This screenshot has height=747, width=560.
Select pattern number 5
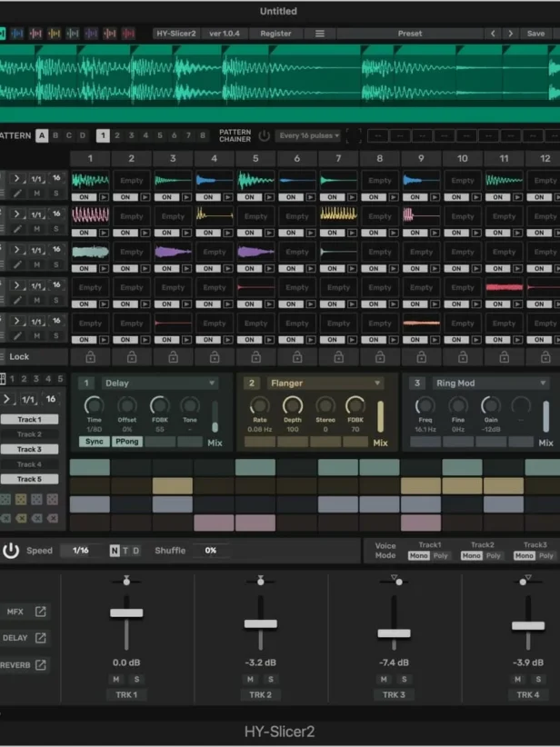click(160, 135)
